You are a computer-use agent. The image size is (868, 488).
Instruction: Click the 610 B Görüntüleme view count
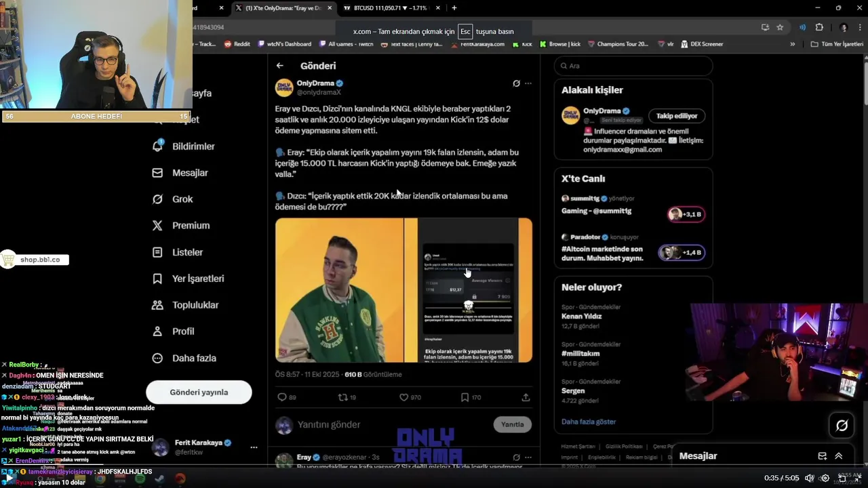click(373, 374)
